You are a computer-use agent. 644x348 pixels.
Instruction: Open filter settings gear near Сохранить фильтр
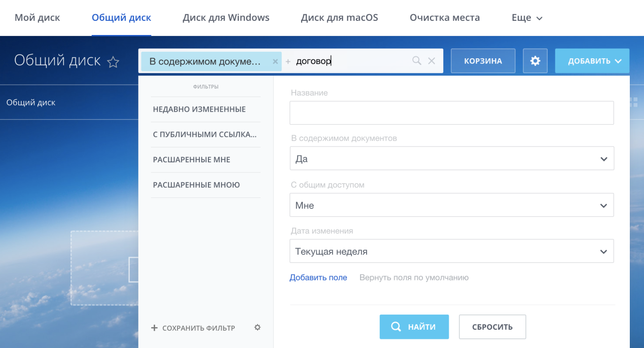pyautogui.click(x=257, y=328)
